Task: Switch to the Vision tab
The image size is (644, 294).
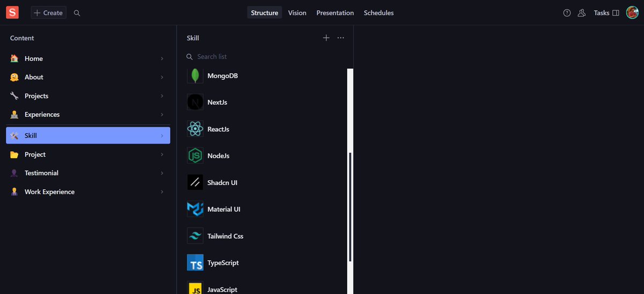Action: 297,13
